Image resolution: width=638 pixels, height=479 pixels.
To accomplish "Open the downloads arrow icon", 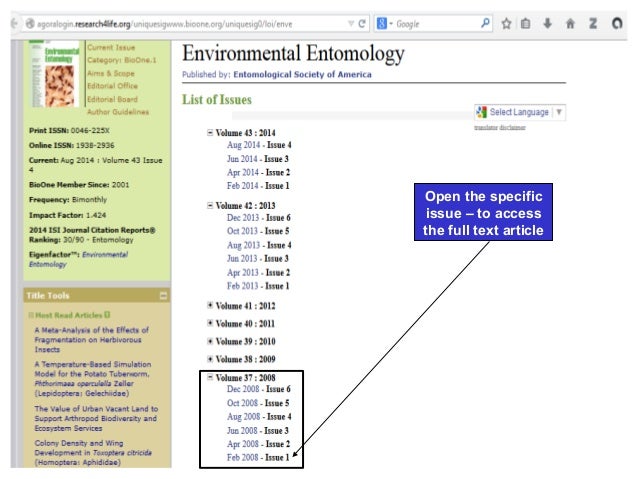I will (548, 24).
